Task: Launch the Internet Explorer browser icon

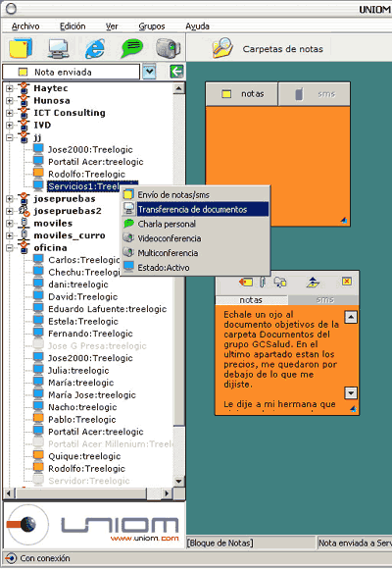Action: tap(95, 48)
